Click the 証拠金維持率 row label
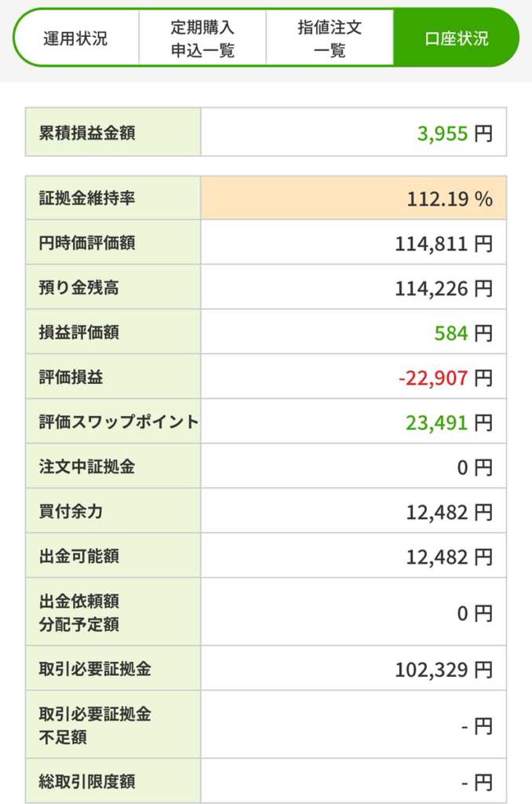The width and height of the screenshot is (532, 804). [87, 197]
